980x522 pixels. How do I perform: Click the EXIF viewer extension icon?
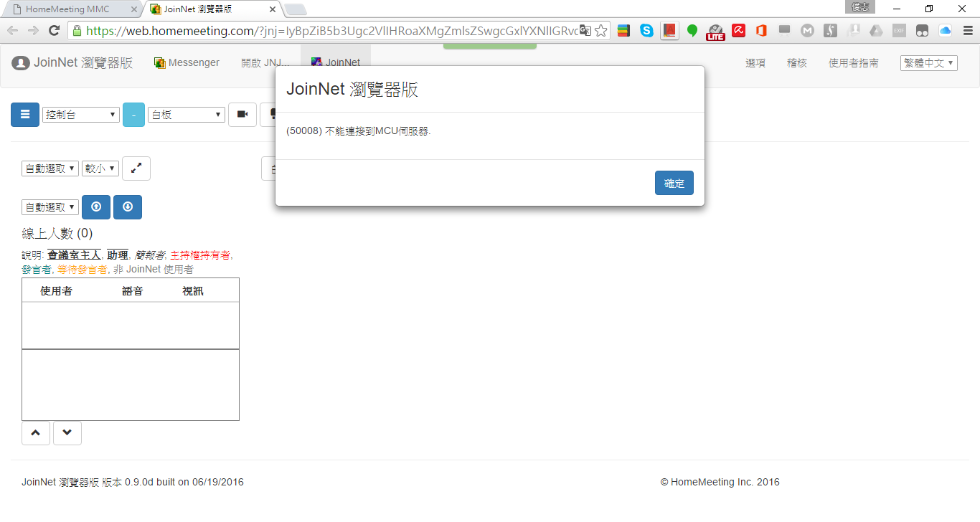(899, 30)
